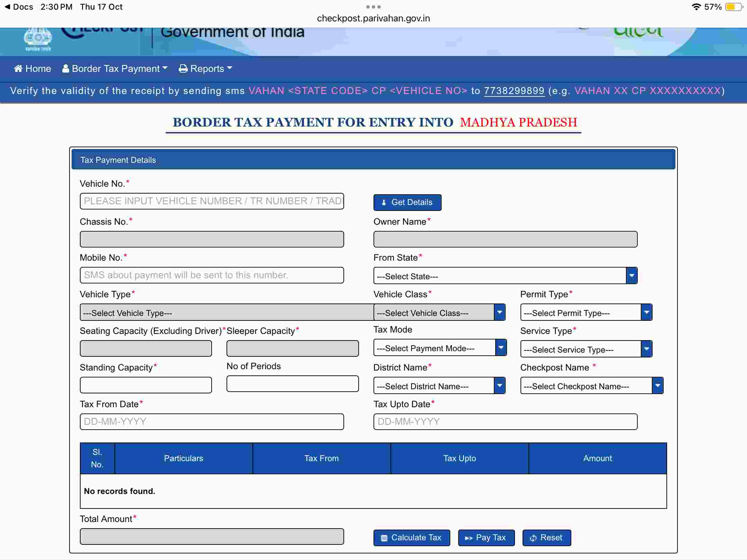
Task: Click the Get Details button
Action: [407, 202]
